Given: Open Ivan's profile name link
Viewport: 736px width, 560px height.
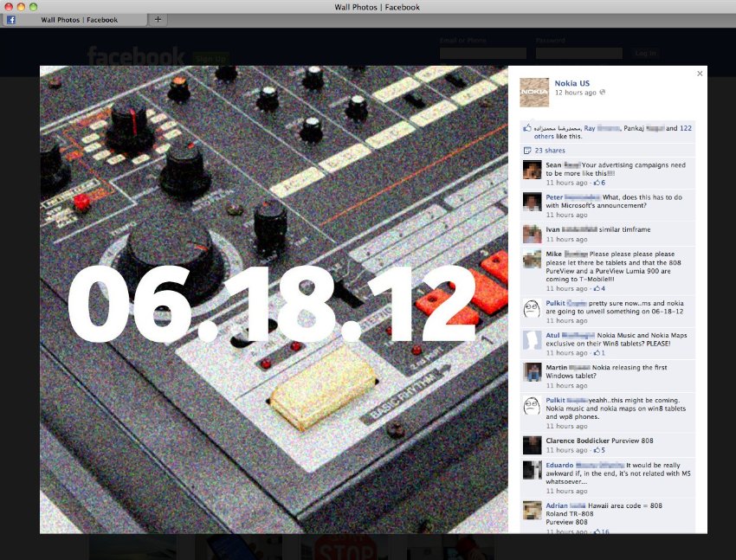Looking at the screenshot, I should 571,230.
